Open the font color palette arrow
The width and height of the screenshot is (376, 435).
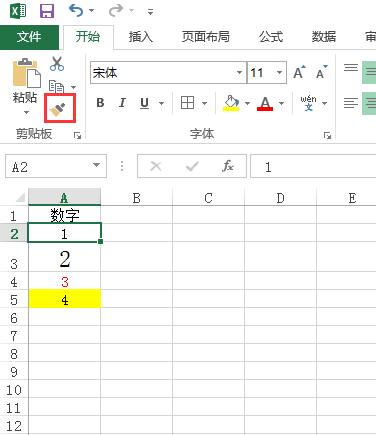281,103
